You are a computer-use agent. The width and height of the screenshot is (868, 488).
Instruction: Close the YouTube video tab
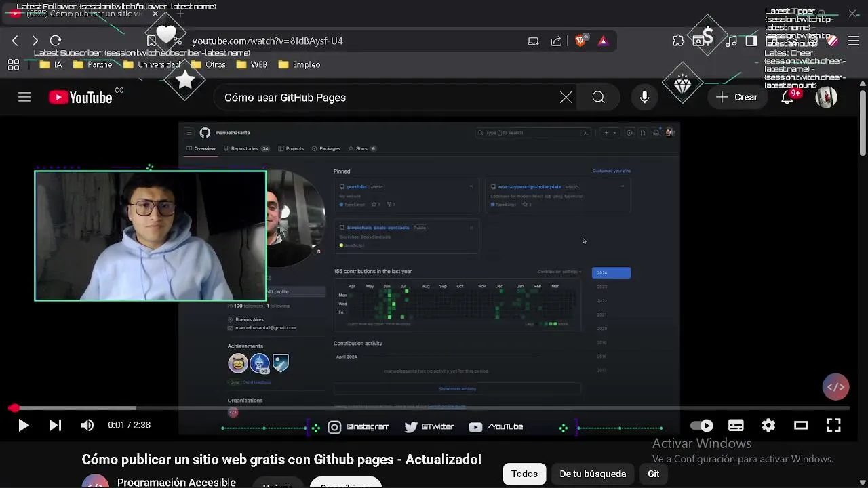[x=155, y=14]
